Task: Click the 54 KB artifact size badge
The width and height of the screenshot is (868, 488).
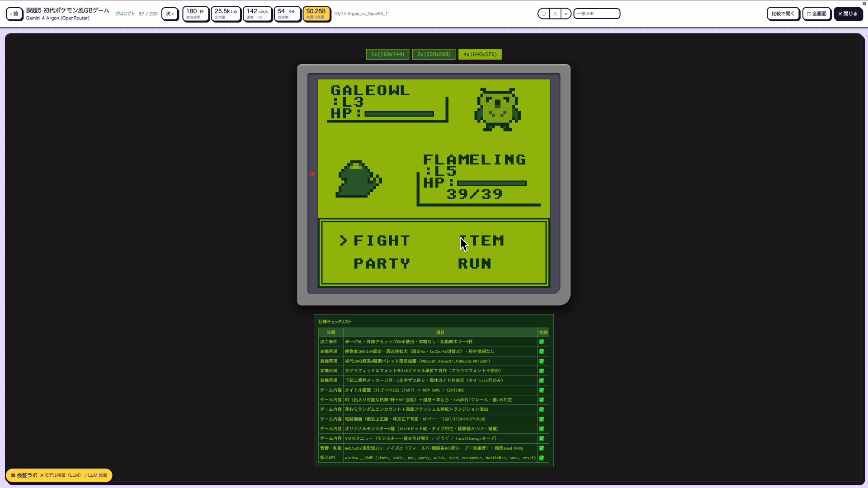Action: [287, 14]
